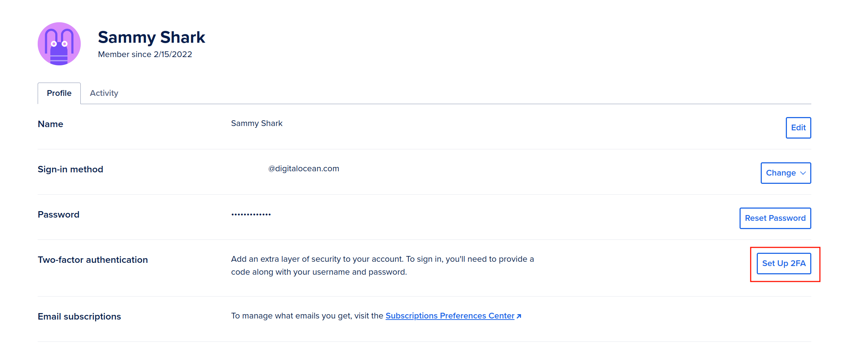The image size is (868, 349).
Task: Click the Email subscriptions label
Action: pos(79,317)
